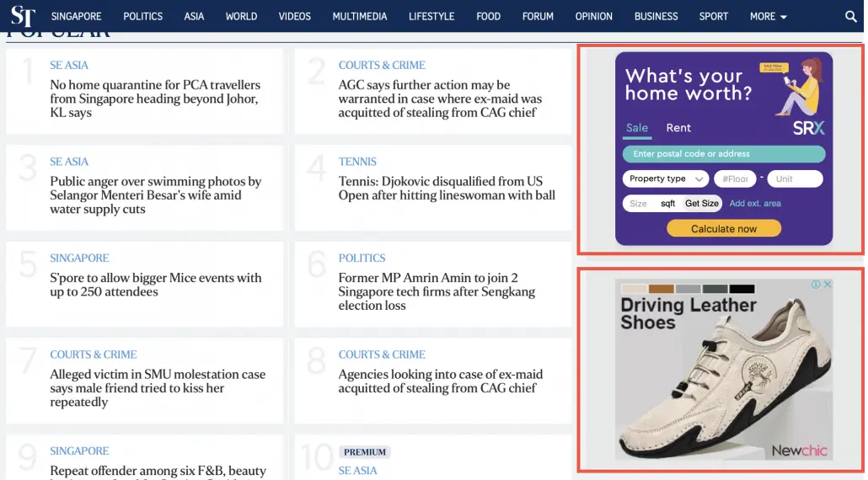Click SE ASIA category above PCA travellers story
The height and width of the screenshot is (480, 868).
click(69, 65)
